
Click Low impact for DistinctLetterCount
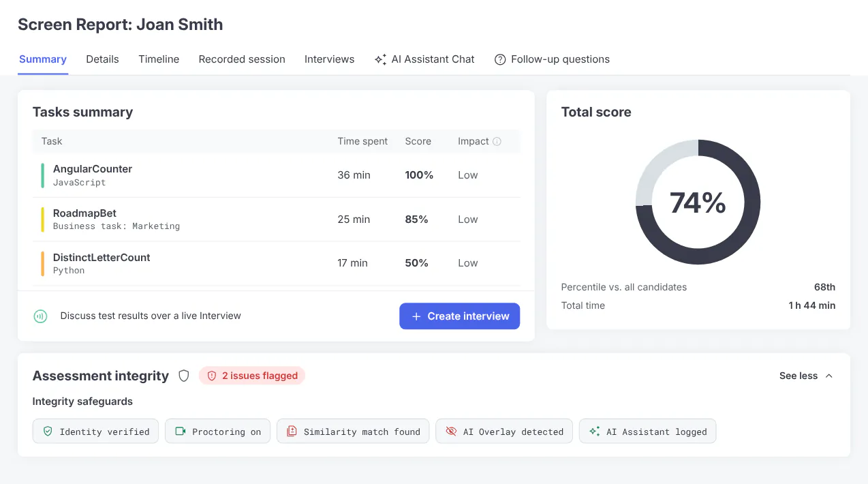[x=468, y=263]
